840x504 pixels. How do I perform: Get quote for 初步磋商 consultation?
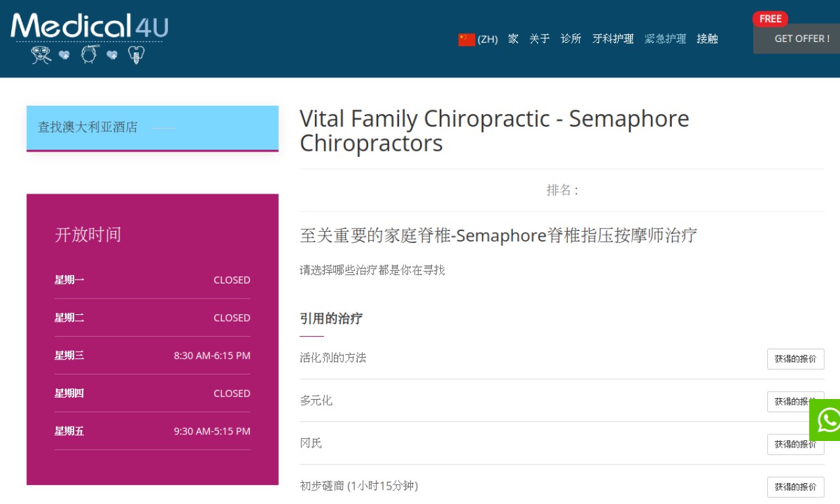[795, 487]
